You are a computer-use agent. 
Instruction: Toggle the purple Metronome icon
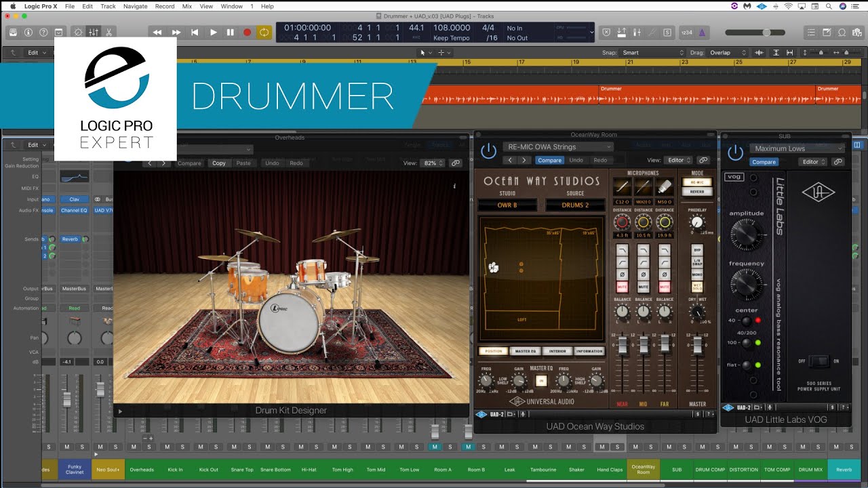coord(702,32)
